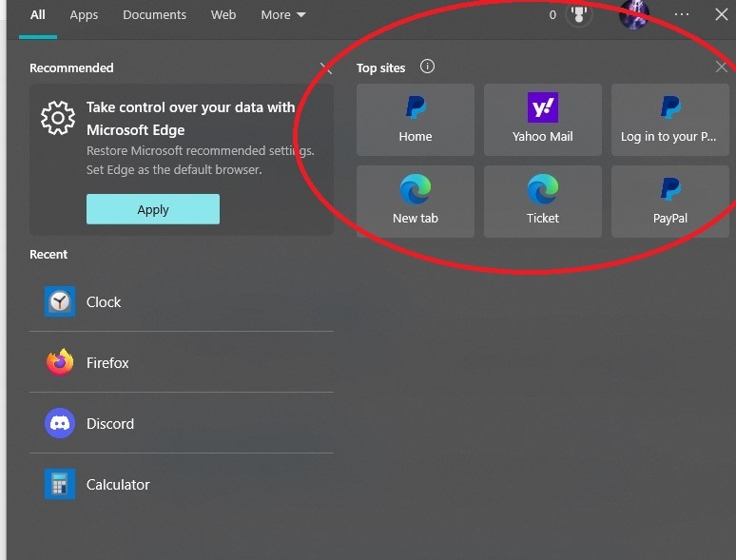This screenshot has height=560, width=736.
Task: Click the Apply button
Action: (x=153, y=209)
